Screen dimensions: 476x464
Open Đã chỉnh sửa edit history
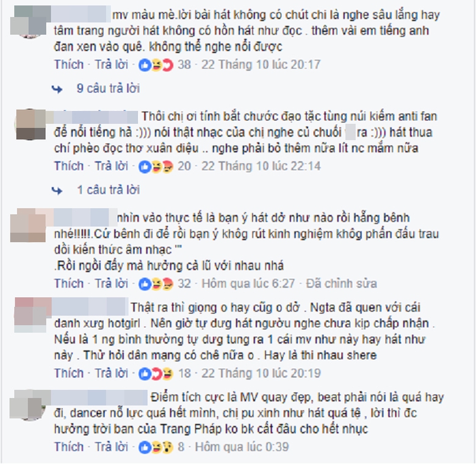[x=342, y=284]
